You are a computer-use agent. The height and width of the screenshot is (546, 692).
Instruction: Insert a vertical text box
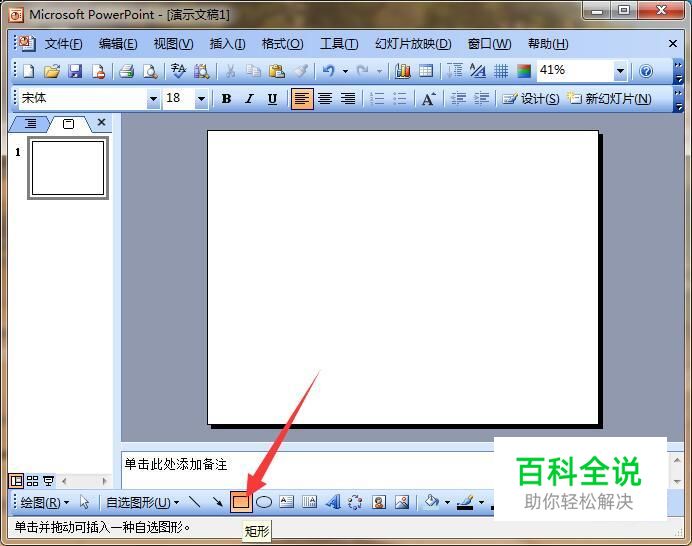pyautogui.click(x=309, y=502)
